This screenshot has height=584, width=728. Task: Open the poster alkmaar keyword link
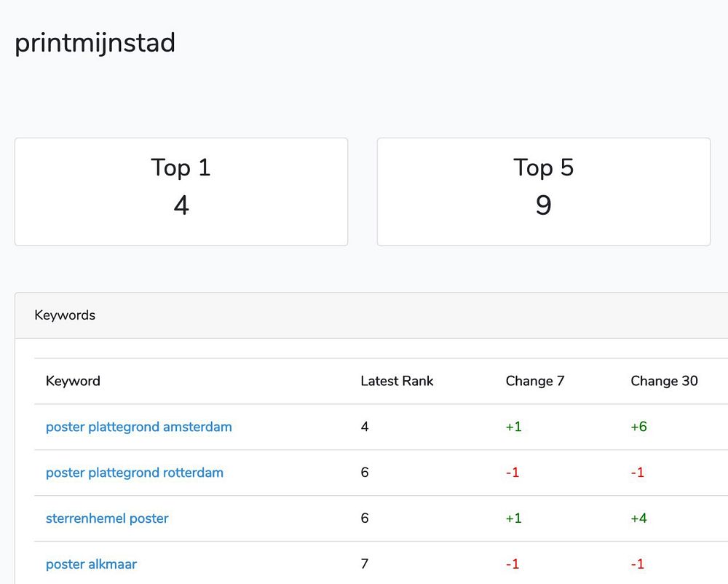pyautogui.click(x=91, y=564)
